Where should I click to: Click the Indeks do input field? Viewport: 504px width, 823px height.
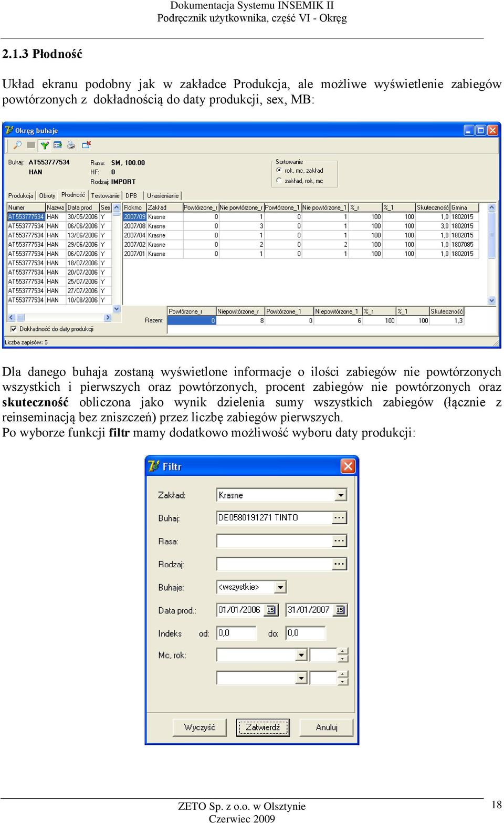pyautogui.click(x=306, y=633)
